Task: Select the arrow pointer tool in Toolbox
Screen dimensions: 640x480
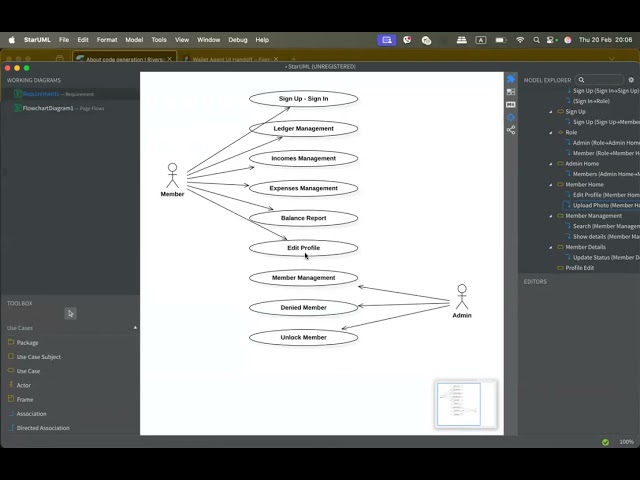Action: 71,313
